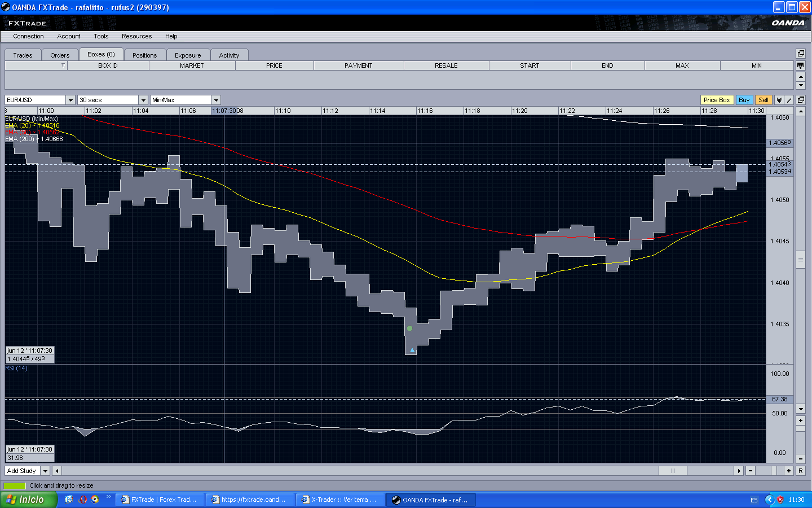Click the blue Buy button

point(744,100)
